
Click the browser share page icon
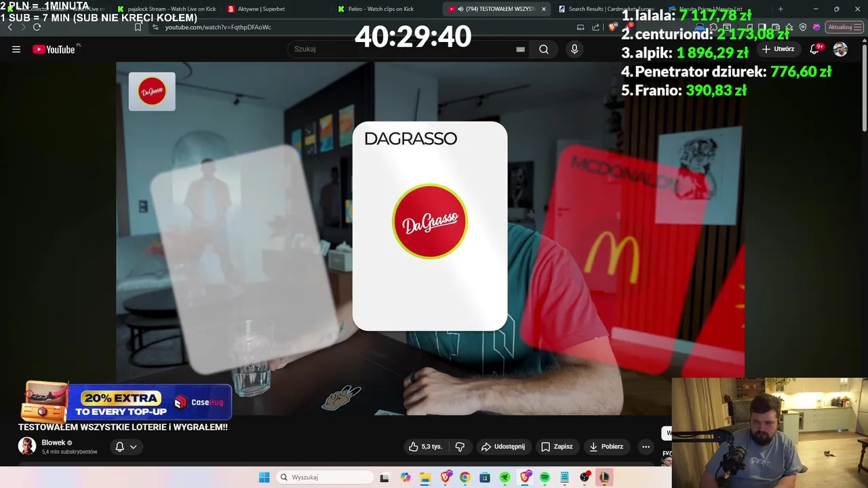[x=595, y=27]
